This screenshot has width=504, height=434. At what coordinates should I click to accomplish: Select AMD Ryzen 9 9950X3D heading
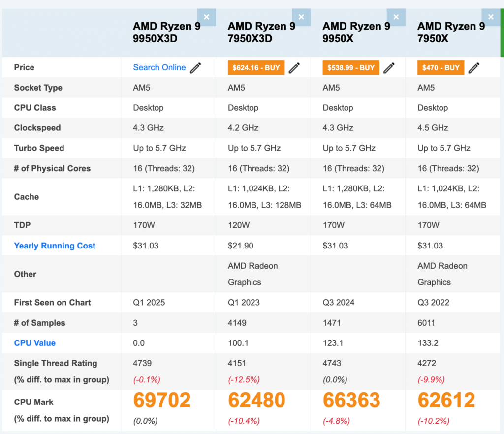[x=166, y=32]
